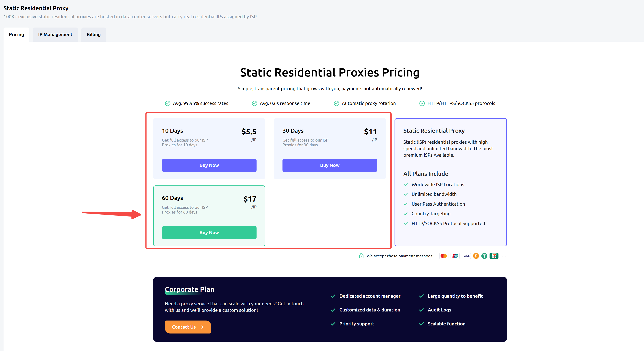Click the UnionPay card icon
The image size is (644, 351).
(x=455, y=256)
